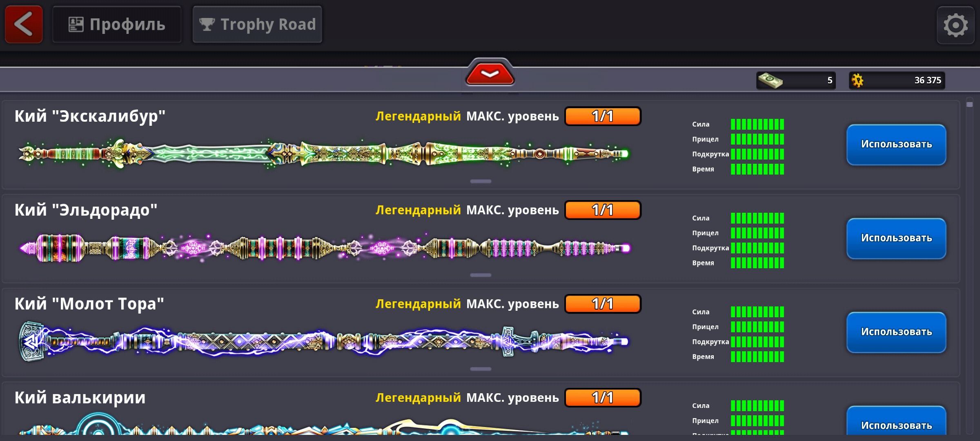The image size is (980, 441).
Task: Select Легендарный label on Кий валькирии row
Action: 418,398
